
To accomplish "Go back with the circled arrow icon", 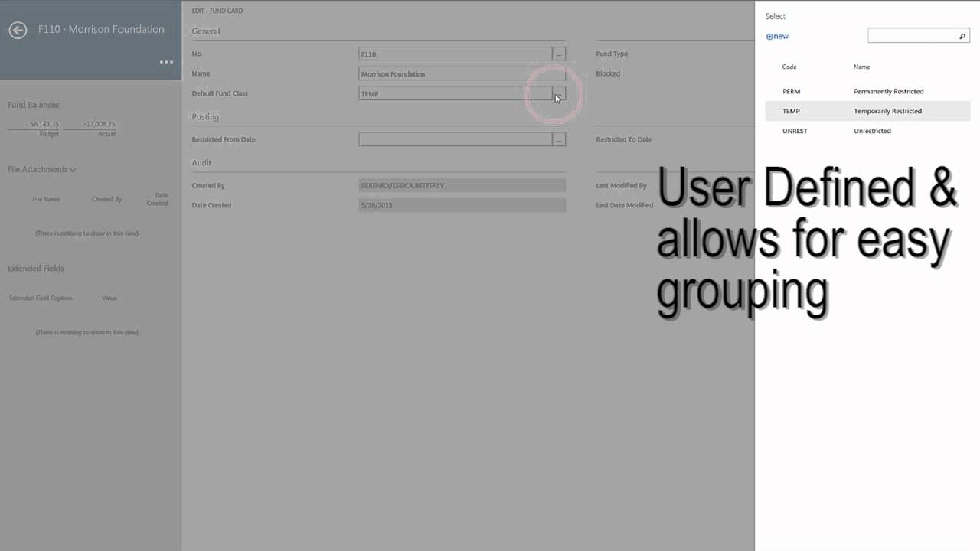I will click(x=18, y=30).
